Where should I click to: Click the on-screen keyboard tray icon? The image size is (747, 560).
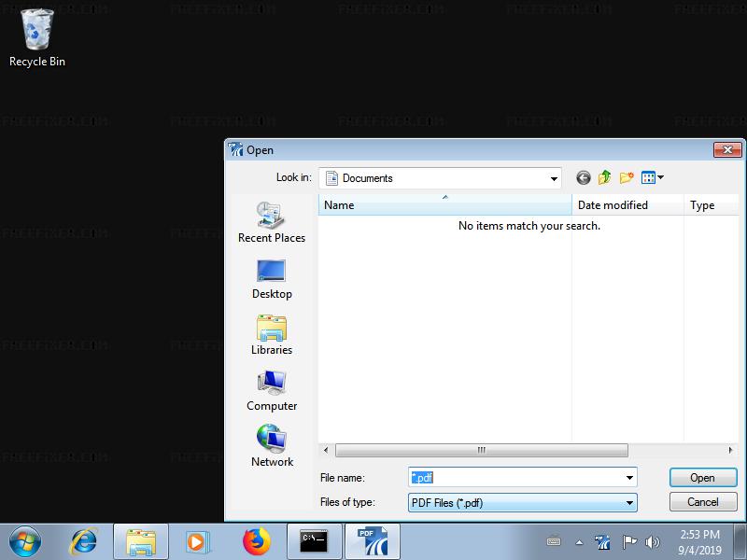coord(554,542)
